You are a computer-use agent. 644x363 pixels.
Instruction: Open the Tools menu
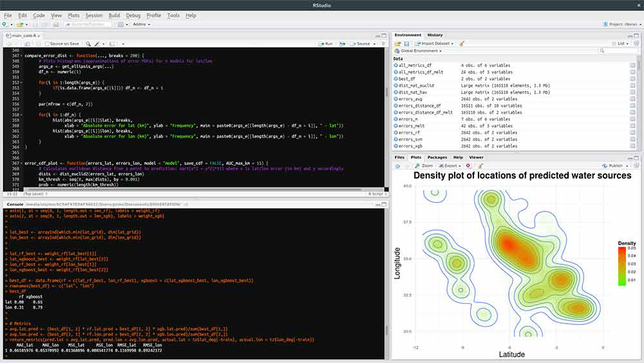(173, 15)
